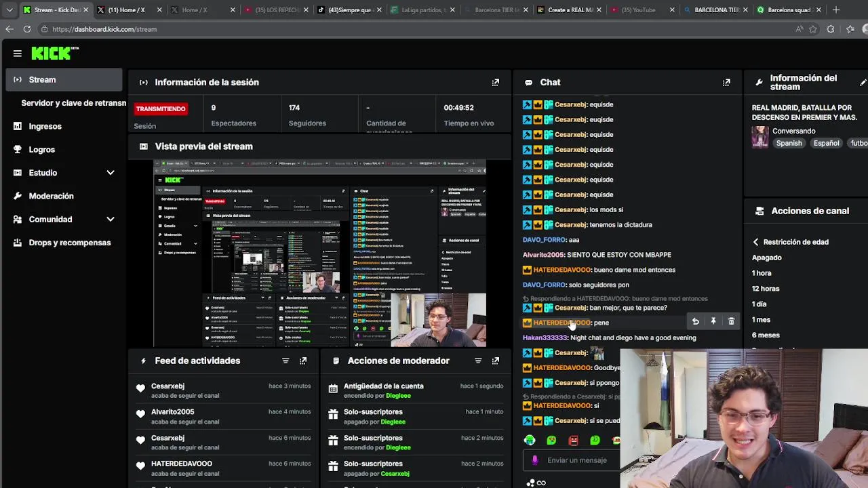The image size is (868, 488).
Task: Open the browser tab search dropdown
Action: click(x=9, y=10)
